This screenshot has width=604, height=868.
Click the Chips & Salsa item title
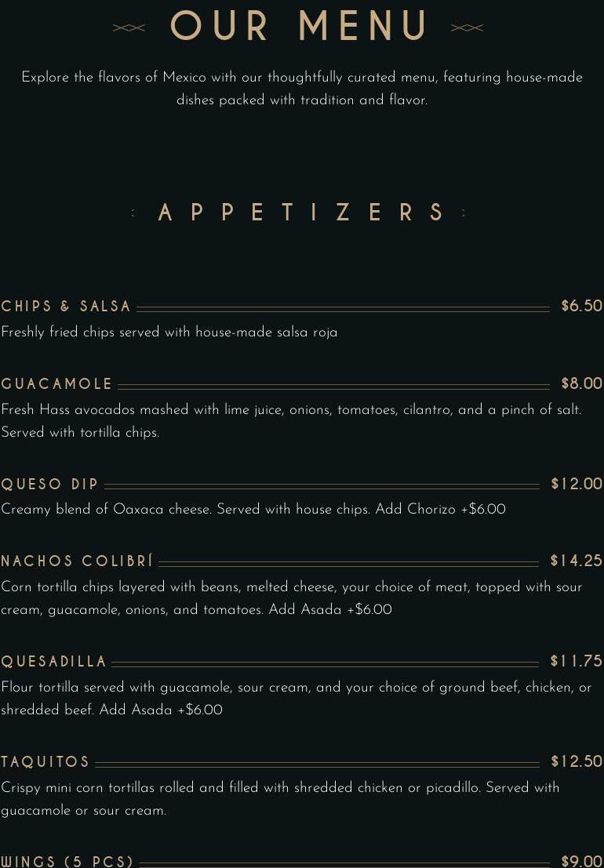pos(66,306)
